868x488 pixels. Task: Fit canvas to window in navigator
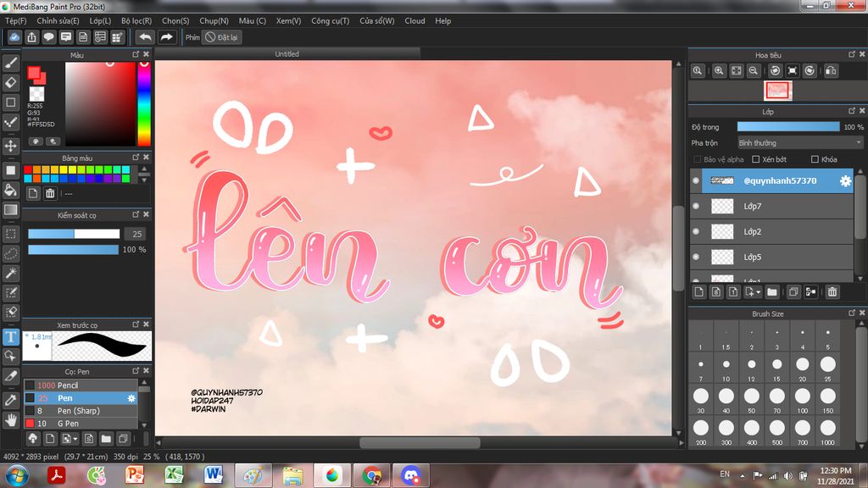point(737,71)
